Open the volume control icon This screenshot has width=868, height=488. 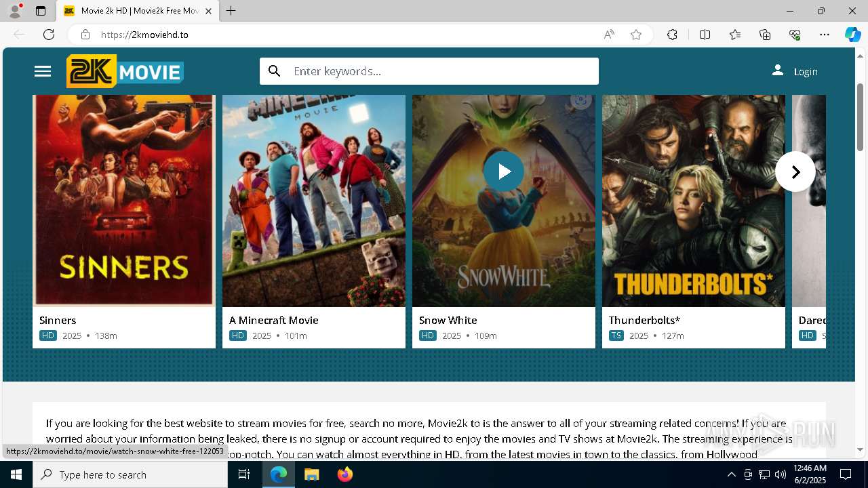(780, 474)
